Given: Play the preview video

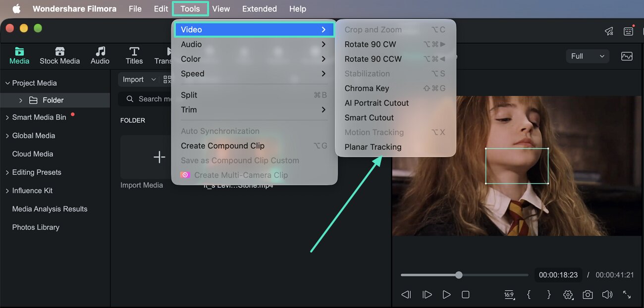Looking at the screenshot, I should (x=446, y=295).
